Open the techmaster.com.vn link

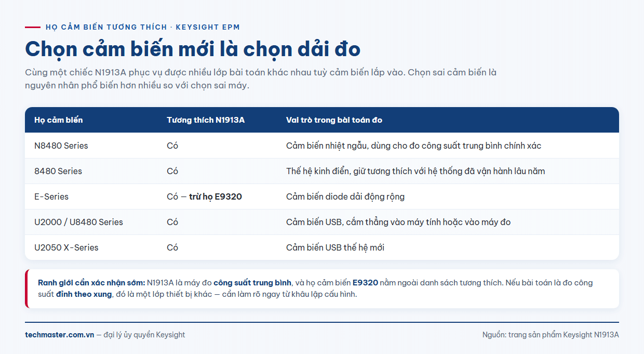pos(60,335)
